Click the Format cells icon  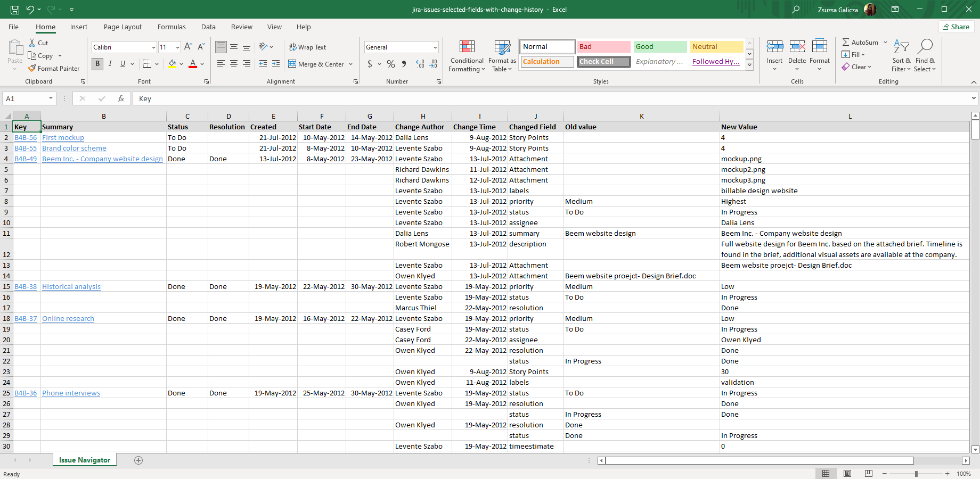pyautogui.click(x=820, y=47)
